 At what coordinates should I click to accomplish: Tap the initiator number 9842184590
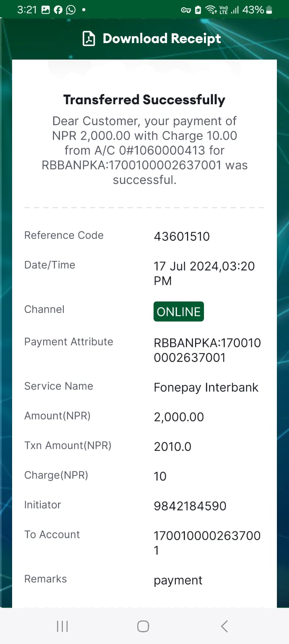(190, 506)
